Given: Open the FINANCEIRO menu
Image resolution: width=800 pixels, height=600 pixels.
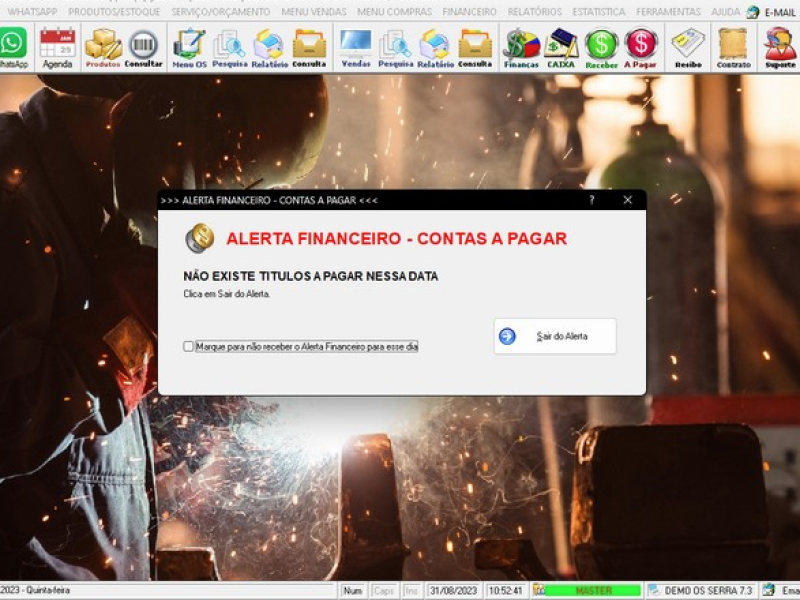Looking at the screenshot, I should coord(469,11).
